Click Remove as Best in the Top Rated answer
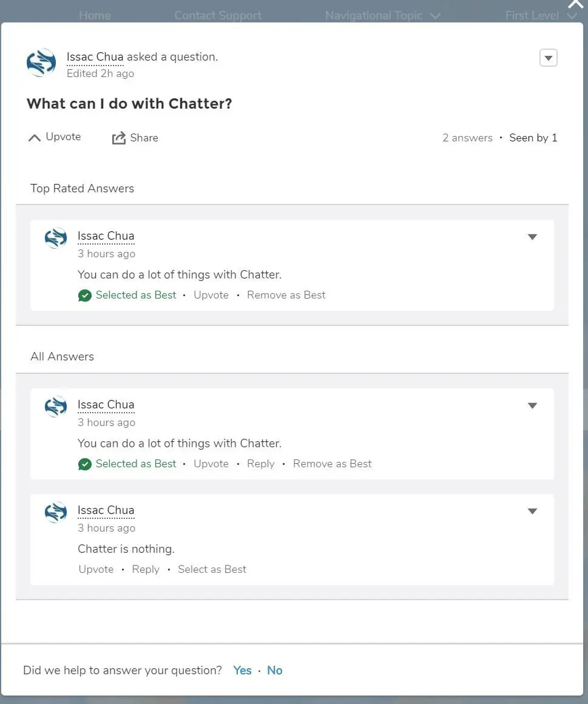Viewport: 588px width, 704px height. click(x=286, y=295)
